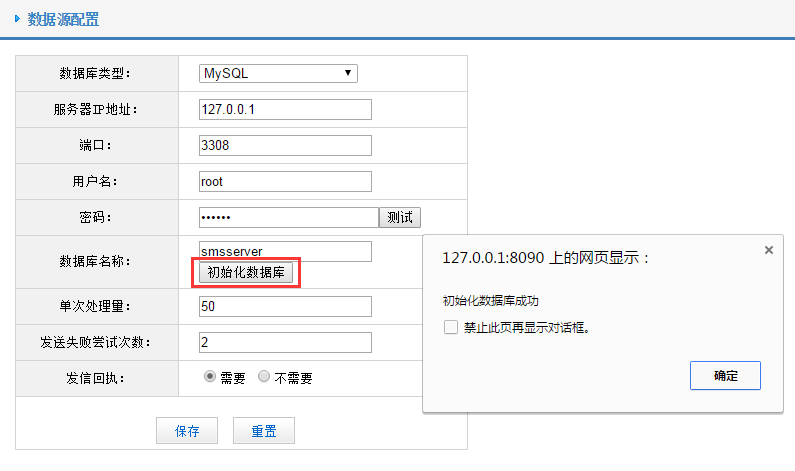Click the 数据源配置 section title
The height and width of the screenshot is (471, 795).
coord(63,19)
